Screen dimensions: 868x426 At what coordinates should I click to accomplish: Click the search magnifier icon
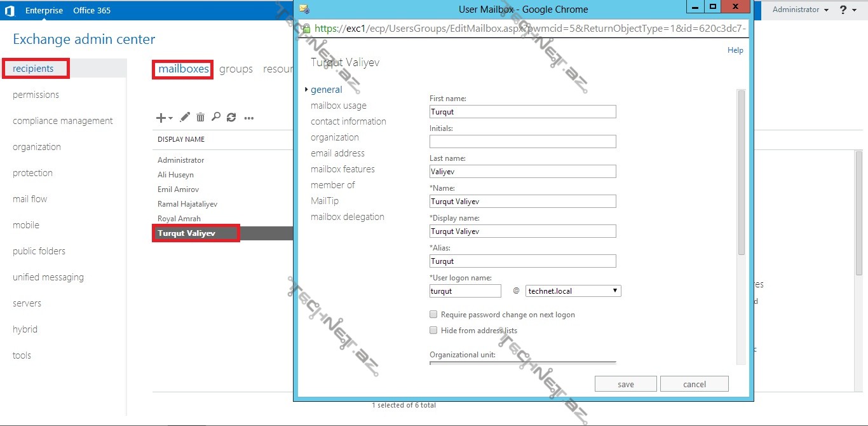[x=216, y=117]
